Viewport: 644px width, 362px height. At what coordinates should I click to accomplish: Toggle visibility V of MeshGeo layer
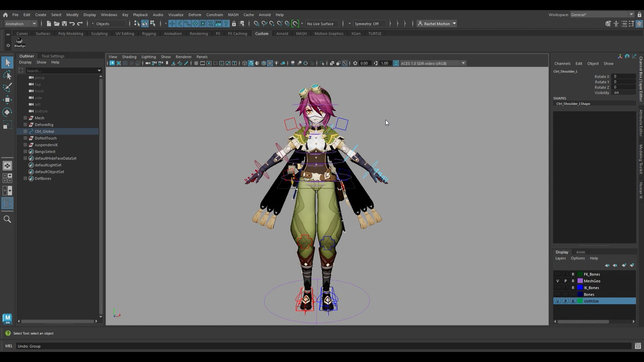click(557, 281)
